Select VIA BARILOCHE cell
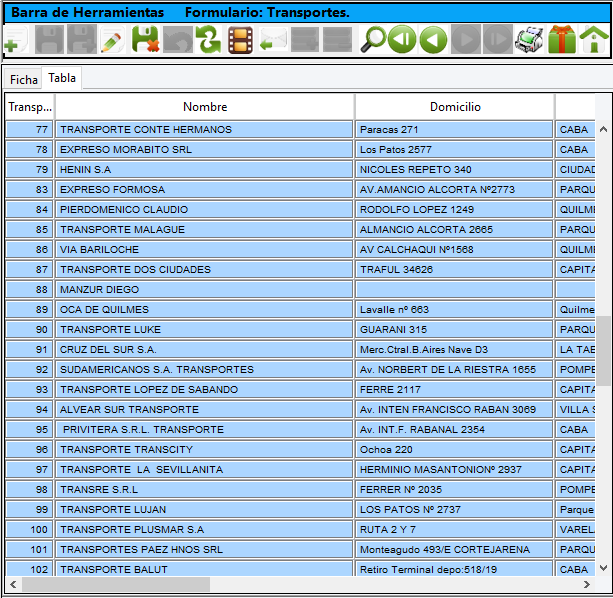 tap(204, 249)
